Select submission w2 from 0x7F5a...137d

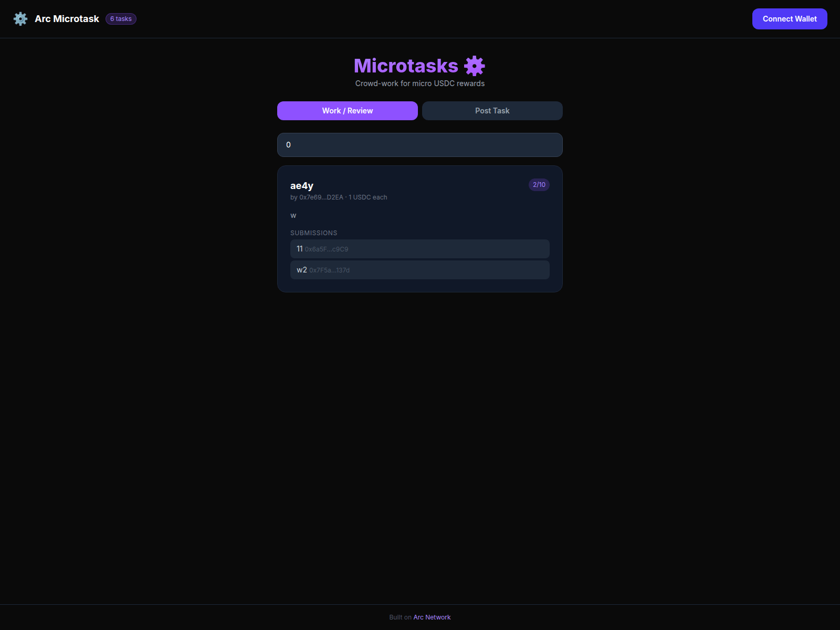click(x=420, y=270)
